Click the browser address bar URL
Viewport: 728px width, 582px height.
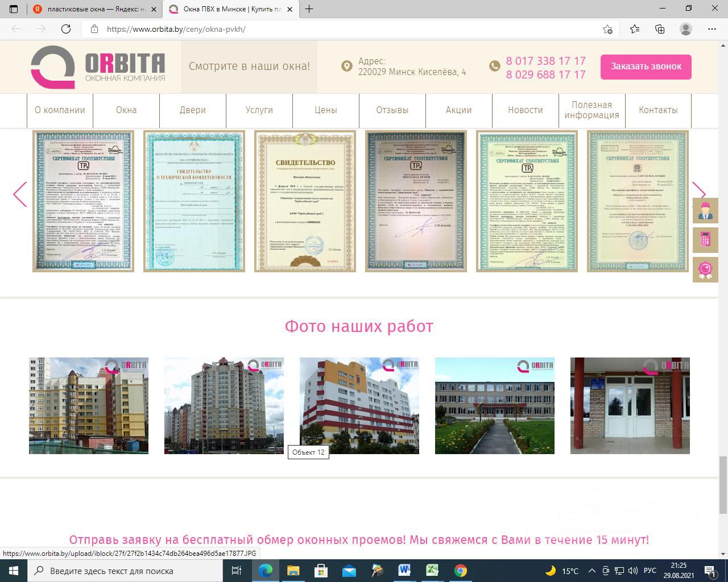coord(176,29)
